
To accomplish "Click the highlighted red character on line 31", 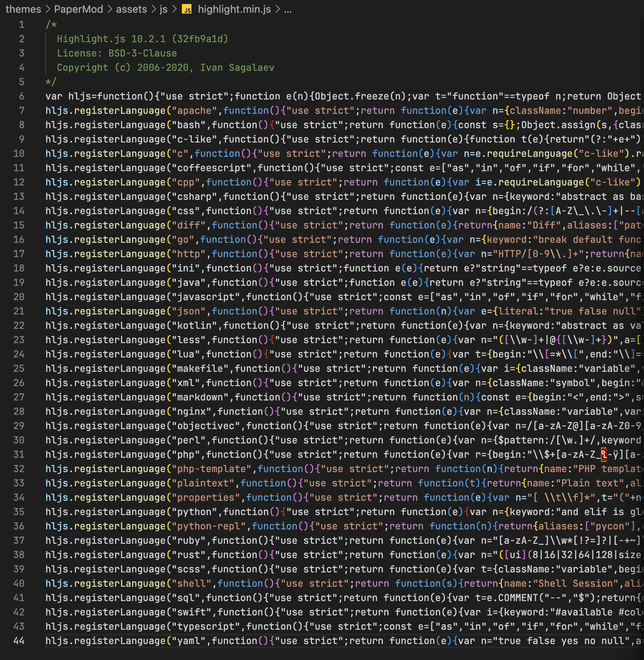I will [x=603, y=454].
